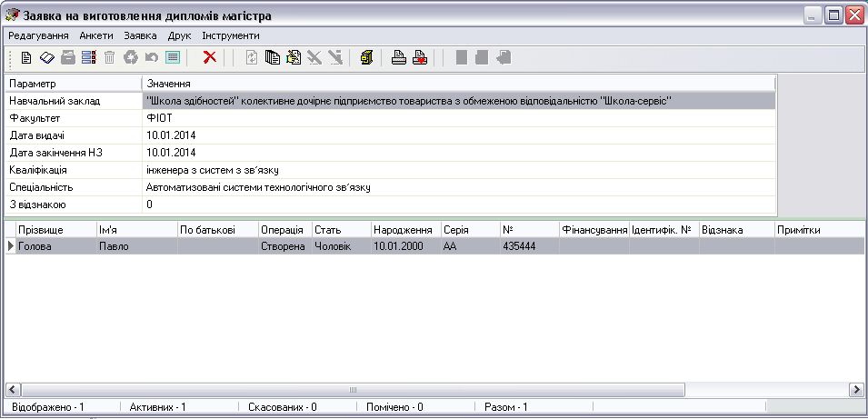The height and width of the screenshot is (419, 868).
Task: Click the 10.01.2000 birth date cell
Action: pos(405,246)
